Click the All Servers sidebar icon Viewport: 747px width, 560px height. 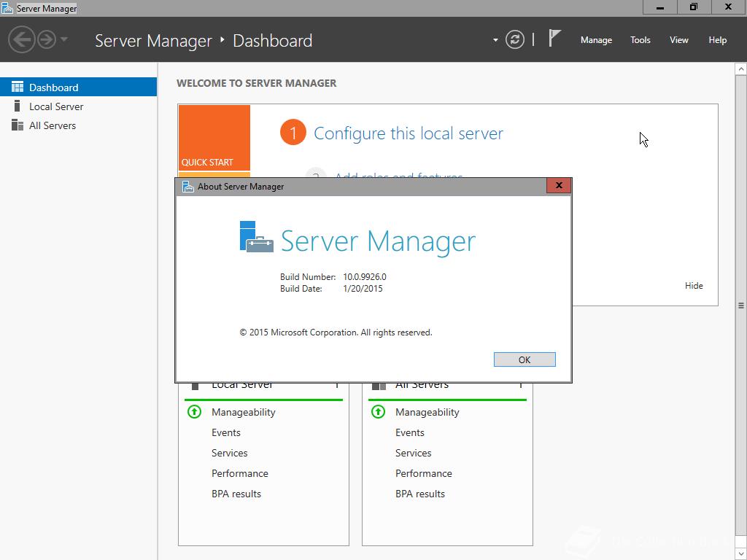pyautogui.click(x=18, y=125)
